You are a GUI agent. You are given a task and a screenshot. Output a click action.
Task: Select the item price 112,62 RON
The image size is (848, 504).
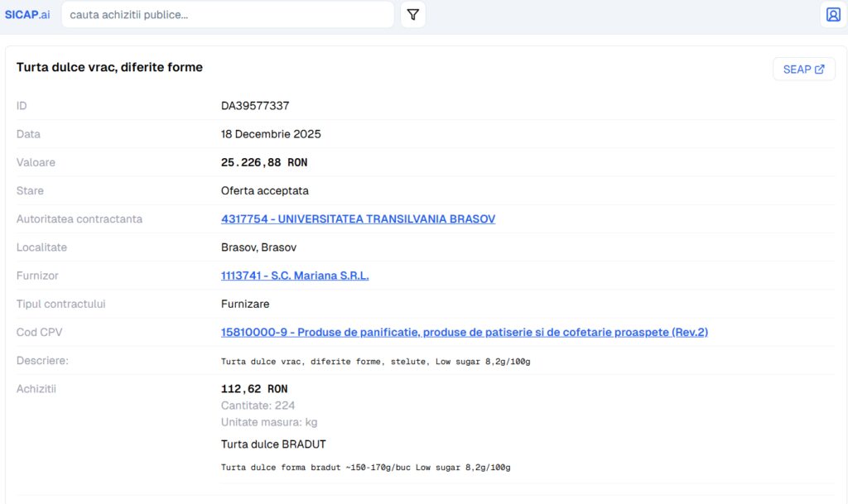click(x=254, y=389)
